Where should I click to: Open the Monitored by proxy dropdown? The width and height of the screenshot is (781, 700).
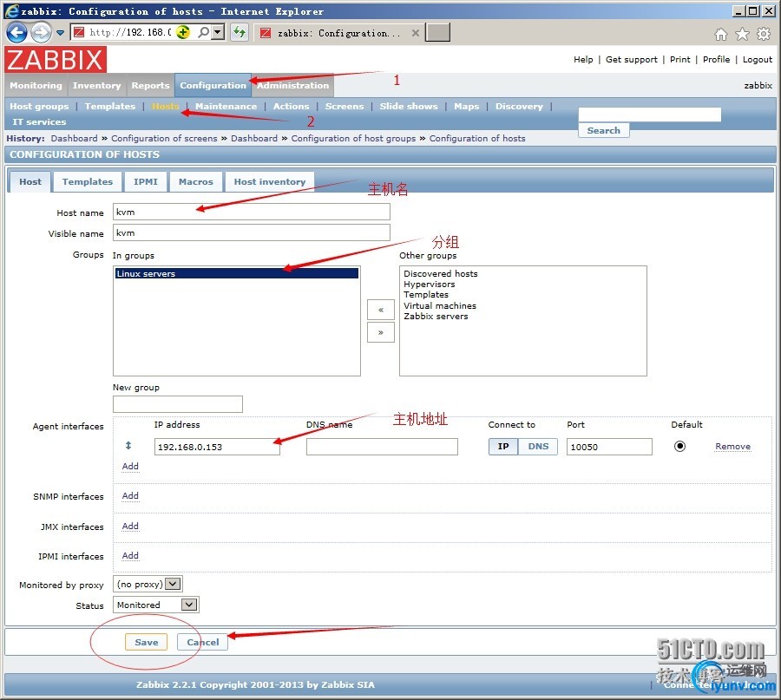click(x=148, y=584)
